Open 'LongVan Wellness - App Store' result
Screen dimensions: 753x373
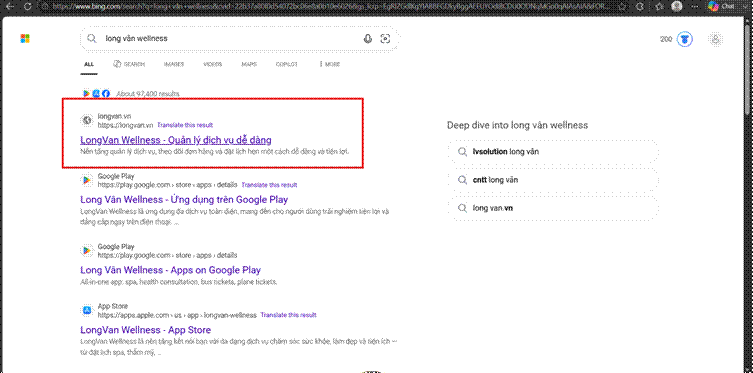[146, 330]
